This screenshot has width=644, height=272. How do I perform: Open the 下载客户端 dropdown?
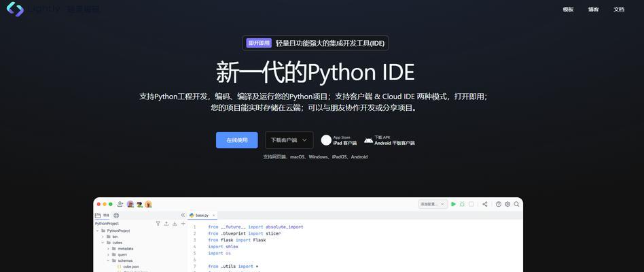[289, 140]
